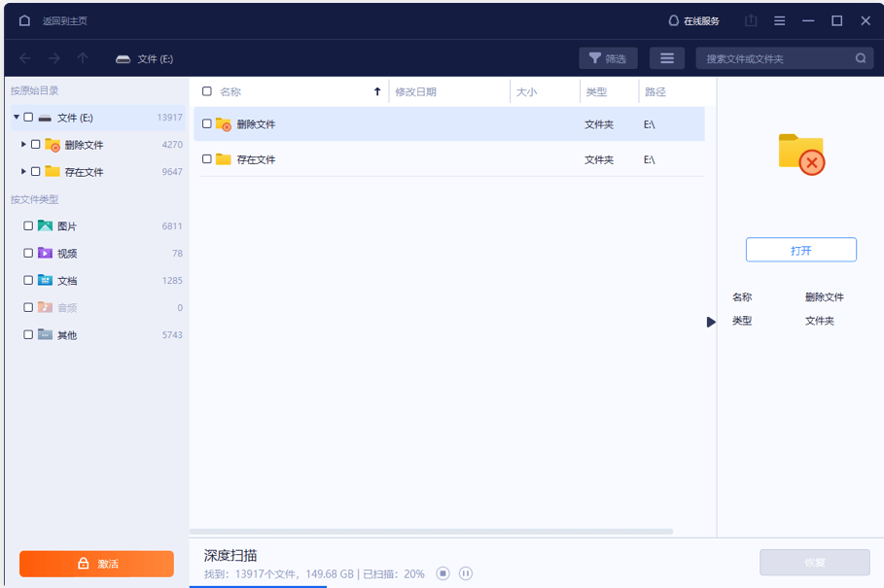Image resolution: width=884 pixels, height=588 pixels.
Task: Collapse the preview panel with side arrow
Action: pyautogui.click(x=711, y=322)
